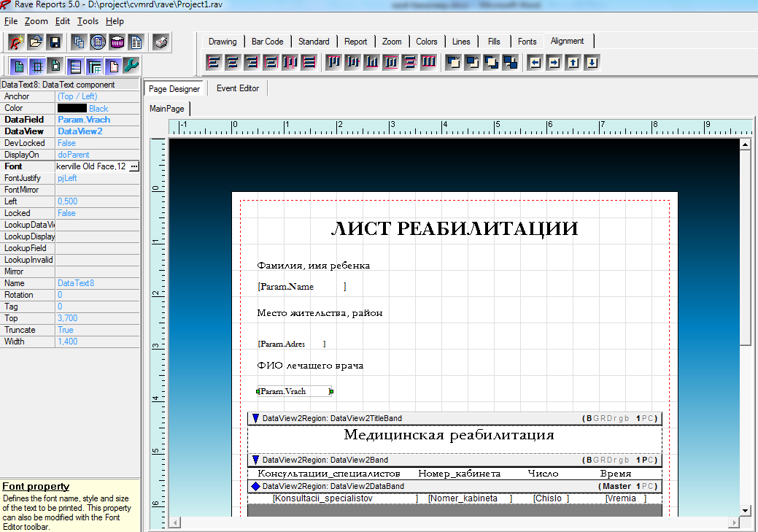
Task: Select the Param.Adres data text field
Action: [283, 344]
